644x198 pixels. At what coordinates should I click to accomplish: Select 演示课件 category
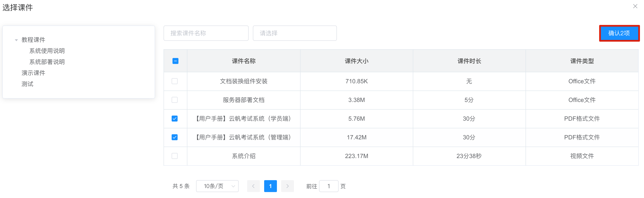33,73
